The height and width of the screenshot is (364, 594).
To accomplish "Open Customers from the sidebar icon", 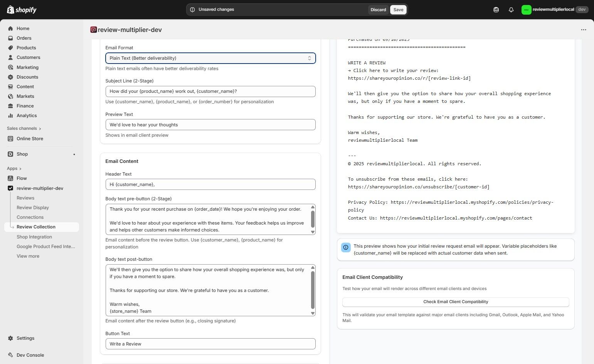I will pos(11,57).
